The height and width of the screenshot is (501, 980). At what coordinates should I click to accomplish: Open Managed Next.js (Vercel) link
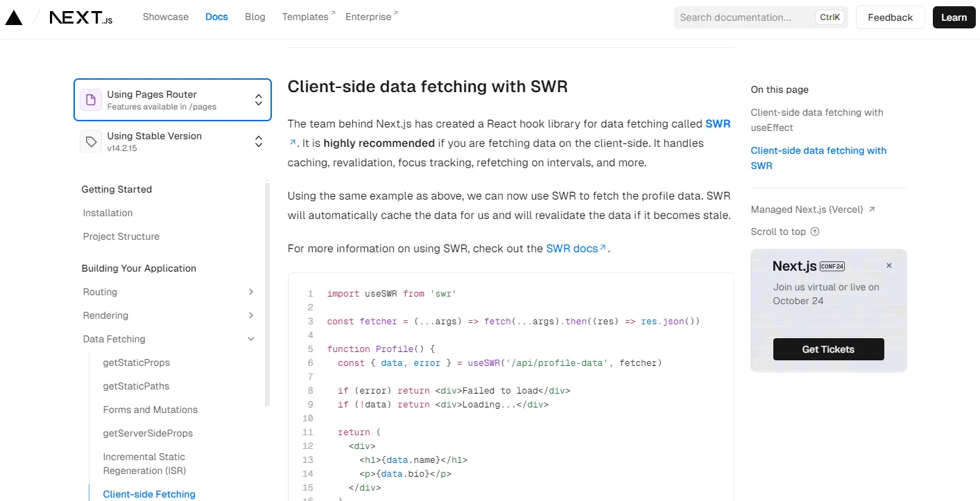click(x=813, y=209)
